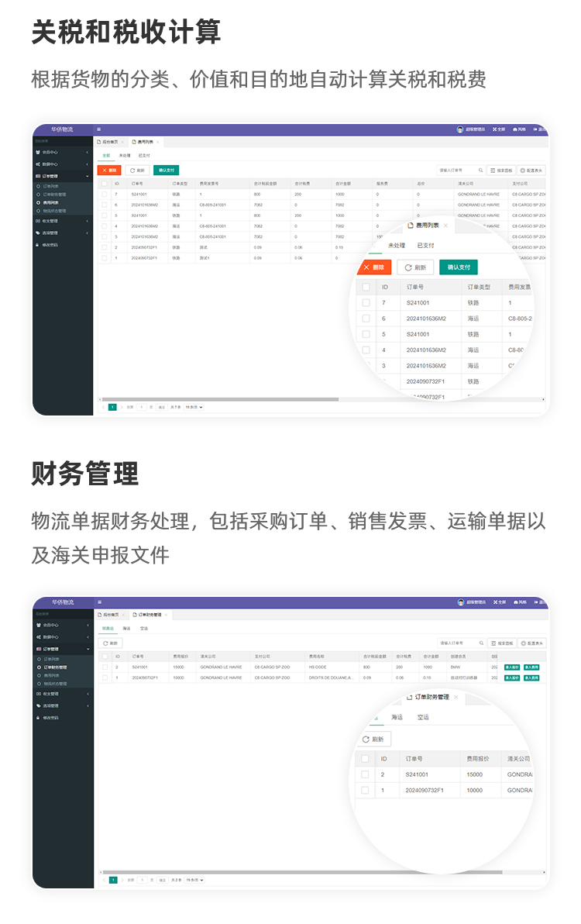Screen dimensions: 581x924
Task: Check the row for order 2024090732F1 in the enlarged 订单财务管理 table
Action: [x=365, y=791]
